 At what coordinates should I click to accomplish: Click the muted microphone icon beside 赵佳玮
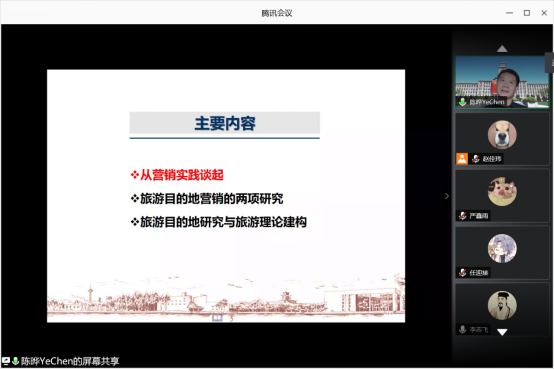(x=476, y=159)
